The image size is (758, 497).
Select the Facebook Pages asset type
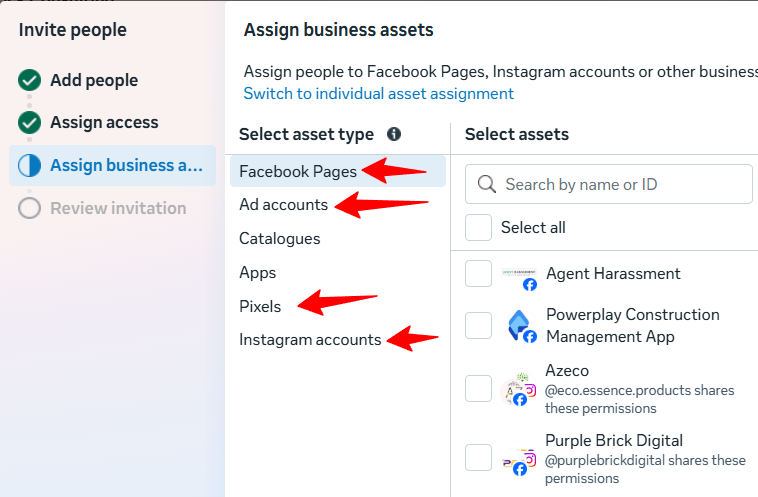coord(298,171)
